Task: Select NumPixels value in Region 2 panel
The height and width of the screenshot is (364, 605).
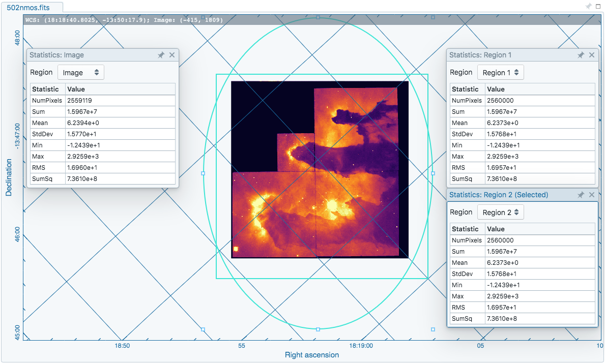Action: coord(500,240)
